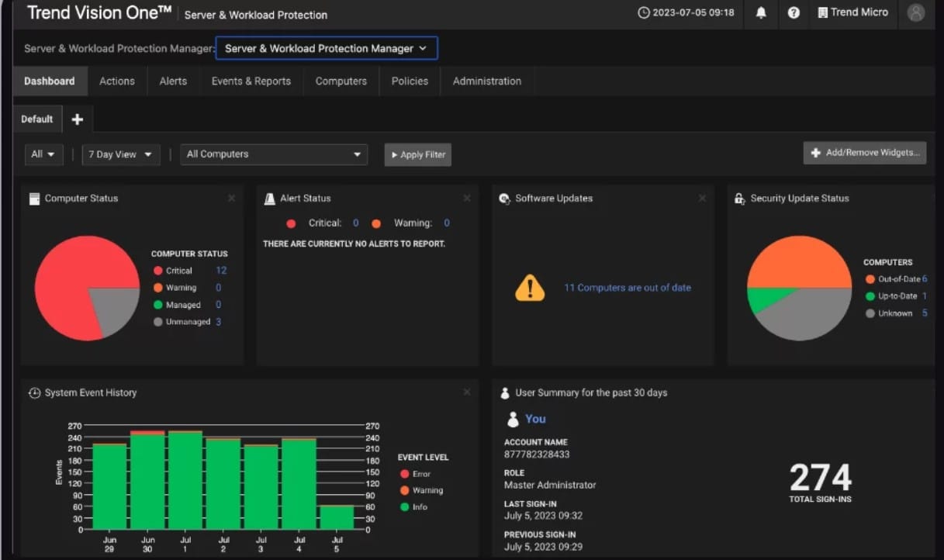Open the Help question mark icon
Viewport: 944px width, 560px height.
pyautogui.click(x=794, y=14)
